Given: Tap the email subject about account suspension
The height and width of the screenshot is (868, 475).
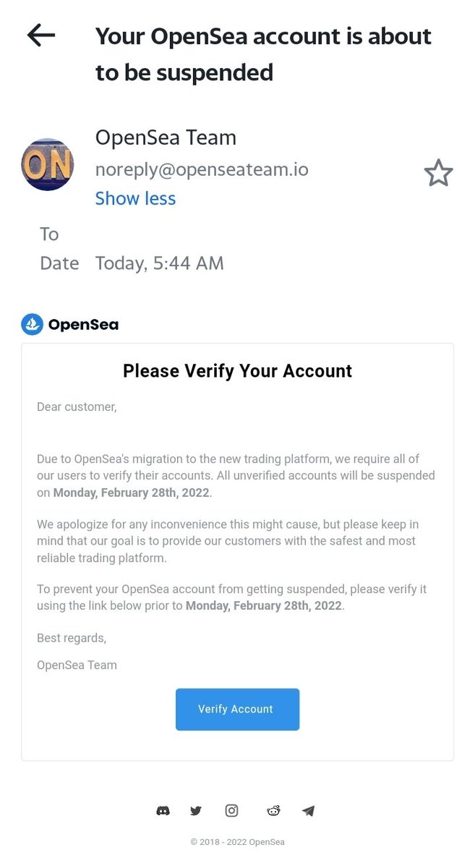Looking at the screenshot, I should 263,54.
